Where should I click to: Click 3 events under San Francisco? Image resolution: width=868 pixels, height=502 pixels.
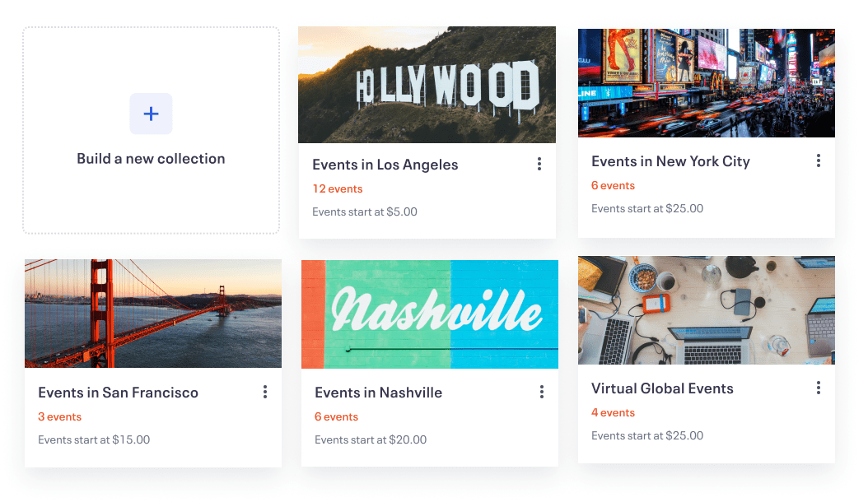(x=59, y=417)
